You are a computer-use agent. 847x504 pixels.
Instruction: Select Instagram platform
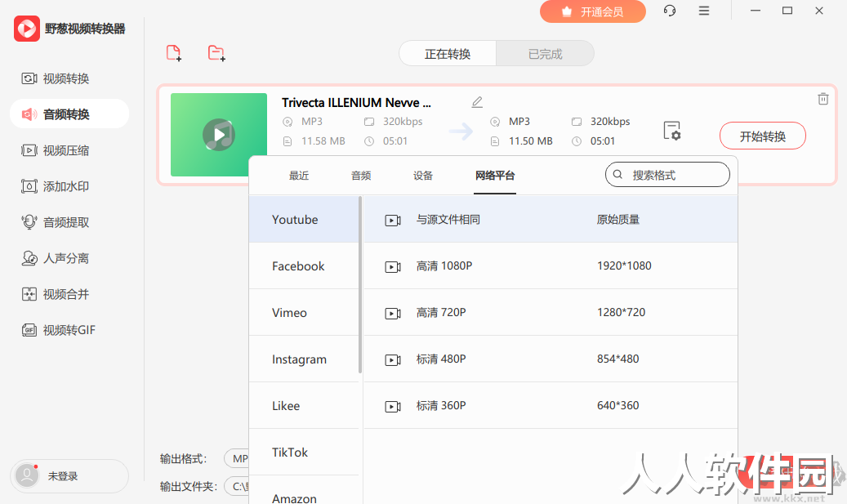(304, 359)
